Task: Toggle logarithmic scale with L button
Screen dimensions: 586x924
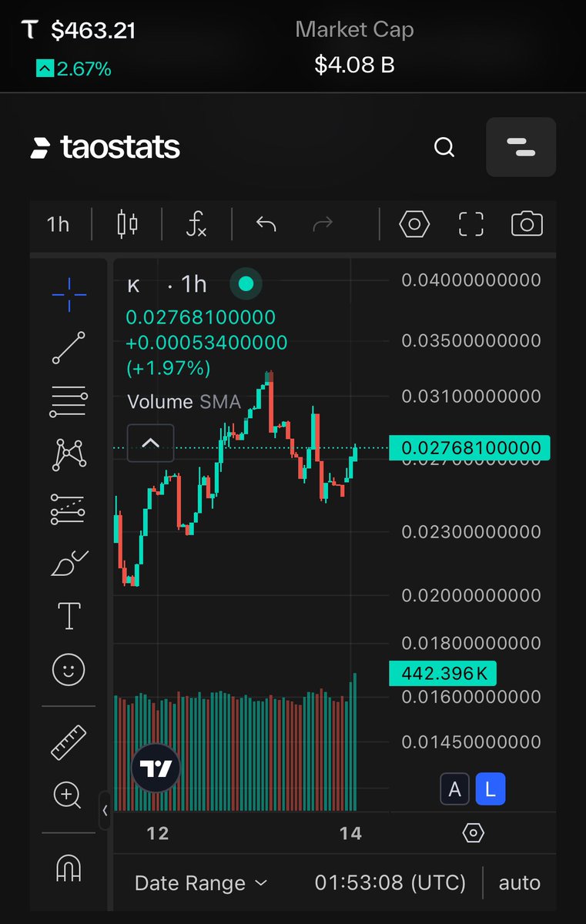Action: pyautogui.click(x=491, y=789)
